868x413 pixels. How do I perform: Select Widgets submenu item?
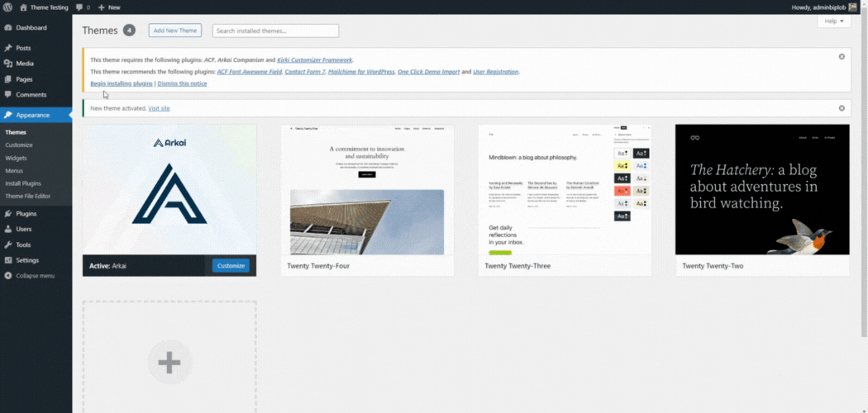pos(16,158)
